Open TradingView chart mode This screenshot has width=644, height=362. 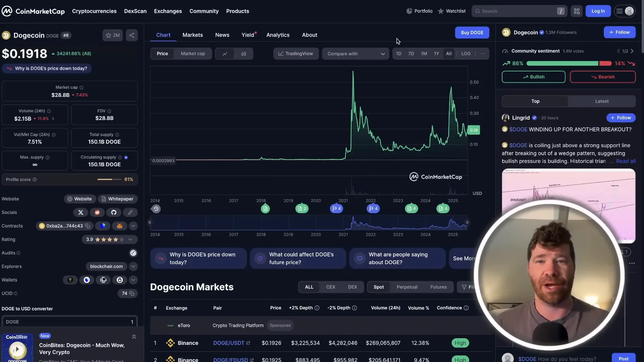coord(296,54)
